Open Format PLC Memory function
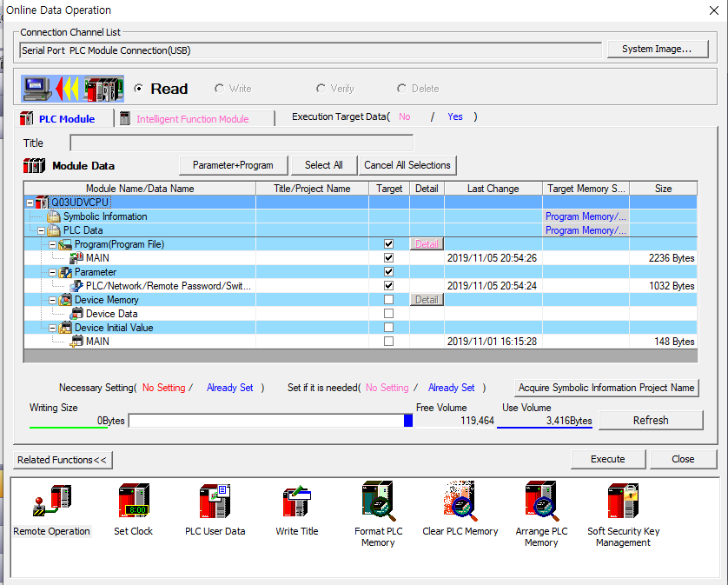This screenshot has width=728, height=585. pos(379,515)
